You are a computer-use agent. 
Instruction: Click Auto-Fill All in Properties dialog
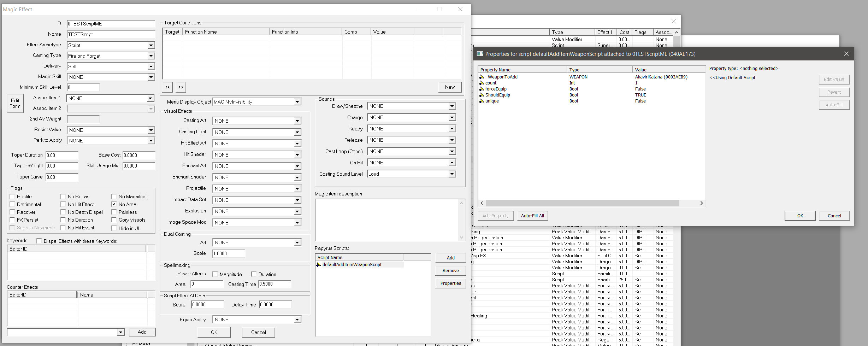click(532, 216)
